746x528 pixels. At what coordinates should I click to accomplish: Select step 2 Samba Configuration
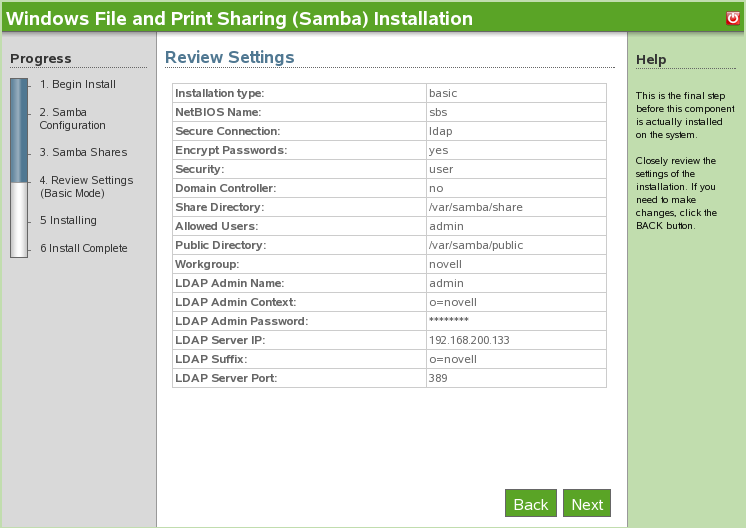[x=72, y=119]
